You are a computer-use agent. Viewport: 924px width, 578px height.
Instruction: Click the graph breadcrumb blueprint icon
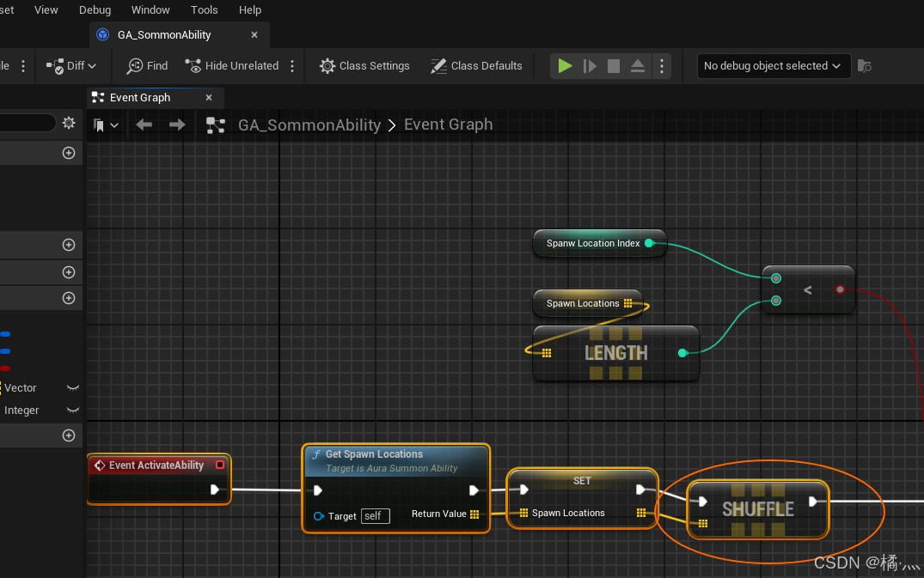(x=216, y=125)
